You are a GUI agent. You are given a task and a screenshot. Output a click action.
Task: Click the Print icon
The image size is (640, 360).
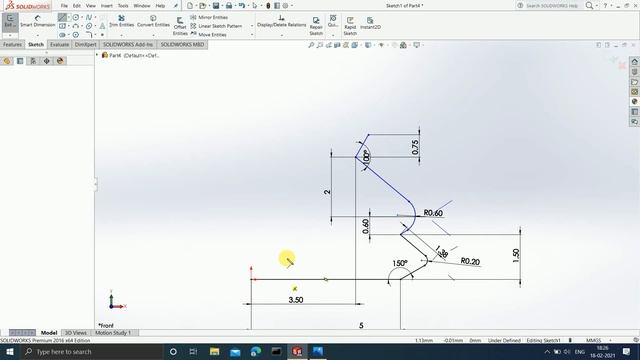pos(229,6)
